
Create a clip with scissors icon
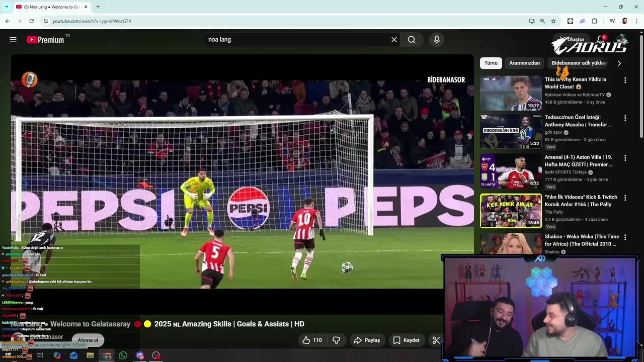click(436, 340)
